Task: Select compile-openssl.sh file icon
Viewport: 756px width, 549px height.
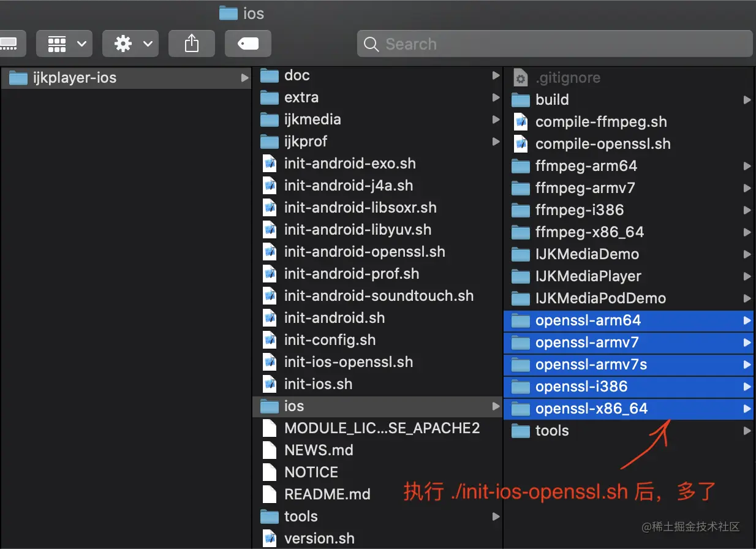Action: pos(521,144)
